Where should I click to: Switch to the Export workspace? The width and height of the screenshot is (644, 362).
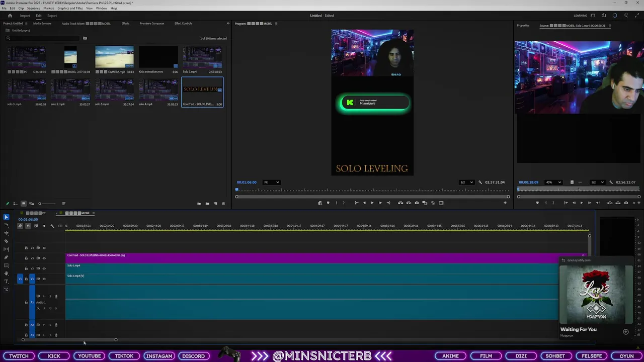click(x=52, y=16)
